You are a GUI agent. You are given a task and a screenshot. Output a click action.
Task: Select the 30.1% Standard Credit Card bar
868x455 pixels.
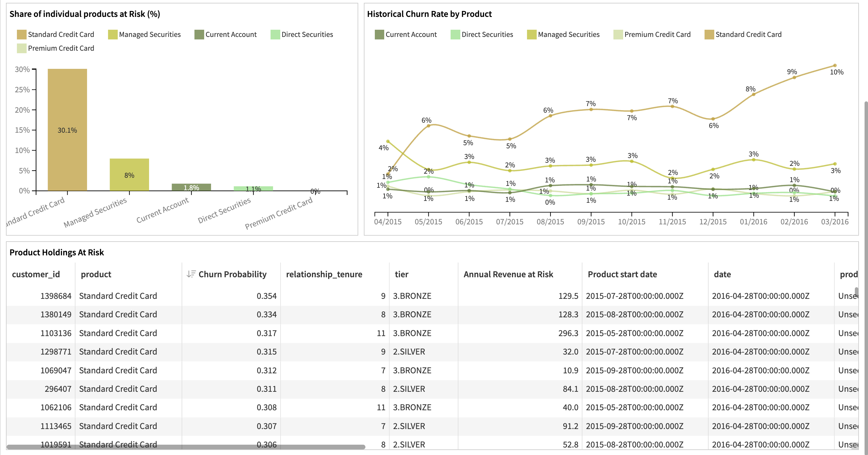pos(67,130)
